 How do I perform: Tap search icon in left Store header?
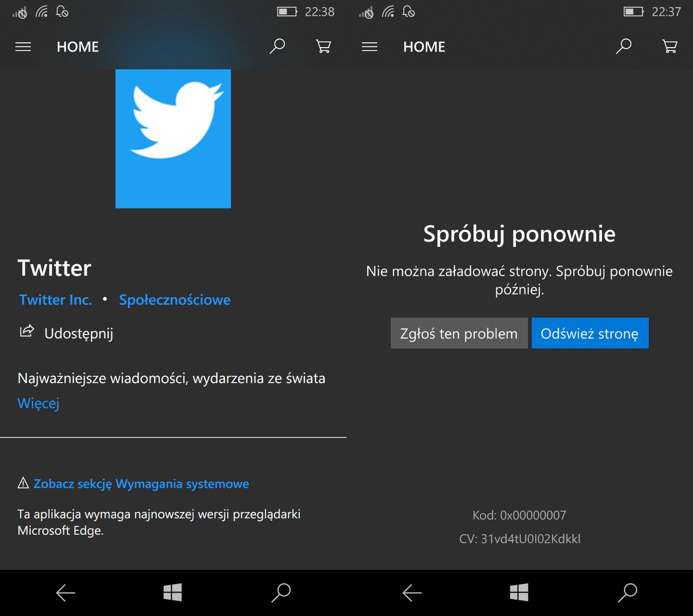coord(277,46)
